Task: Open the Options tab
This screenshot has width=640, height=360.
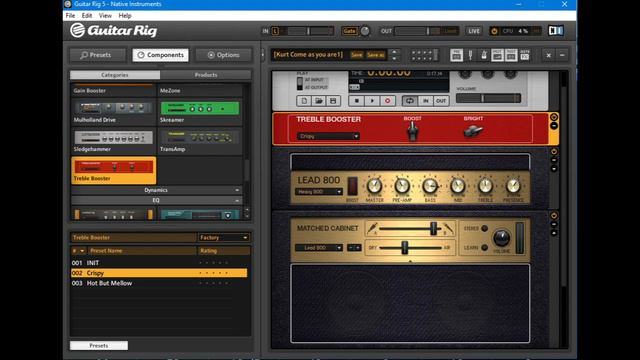Action: 223,55
